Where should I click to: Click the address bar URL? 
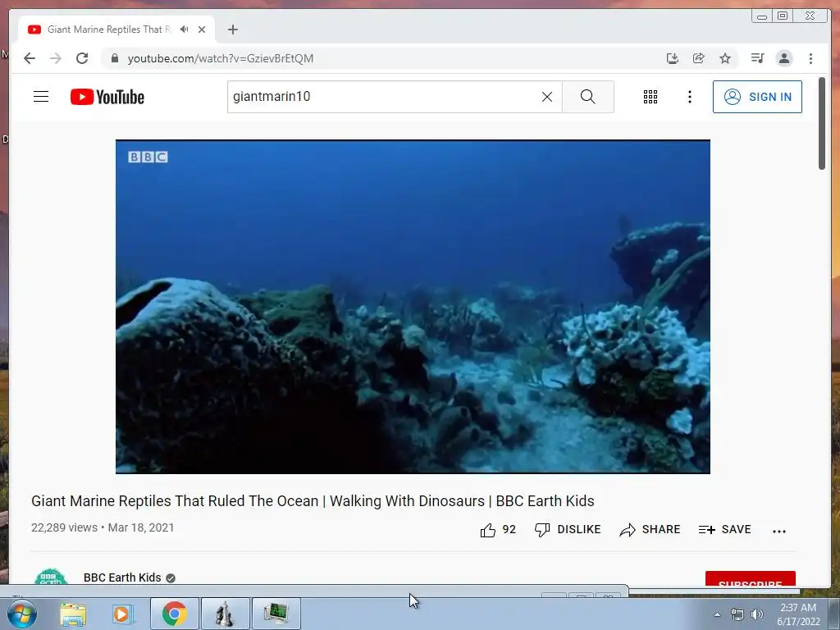pyautogui.click(x=220, y=58)
